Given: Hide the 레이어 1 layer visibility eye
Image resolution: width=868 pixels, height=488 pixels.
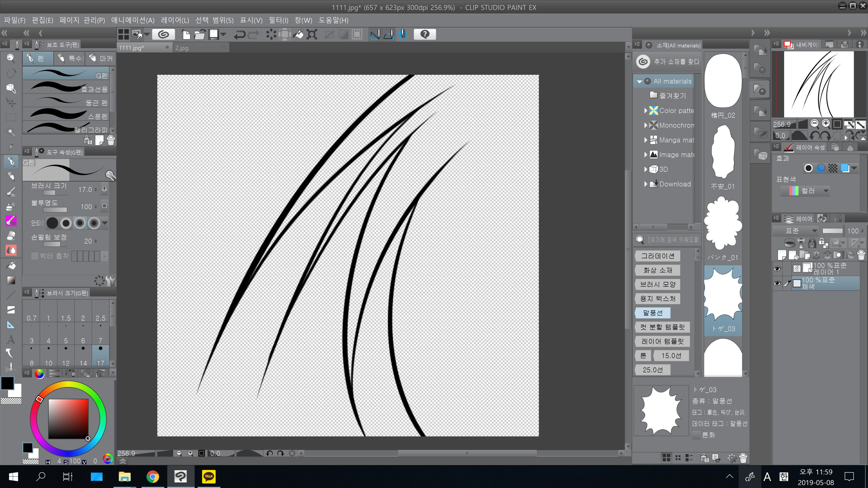Looking at the screenshot, I should click(777, 268).
